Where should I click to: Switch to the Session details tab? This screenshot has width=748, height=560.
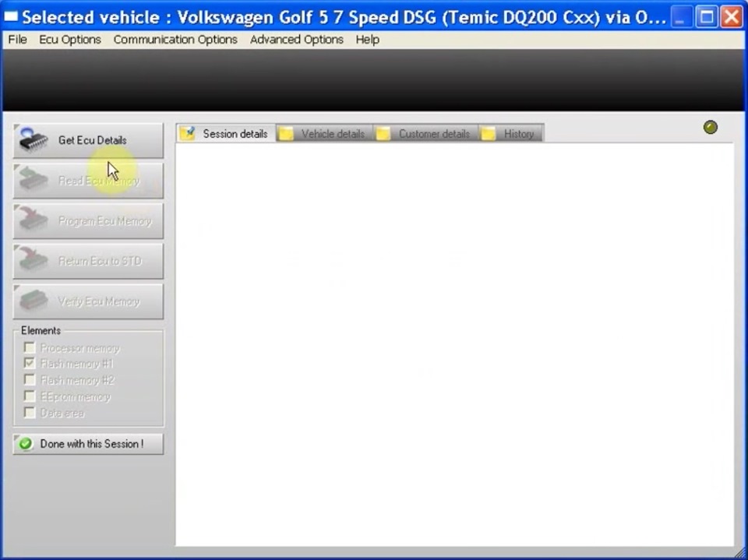point(226,133)
